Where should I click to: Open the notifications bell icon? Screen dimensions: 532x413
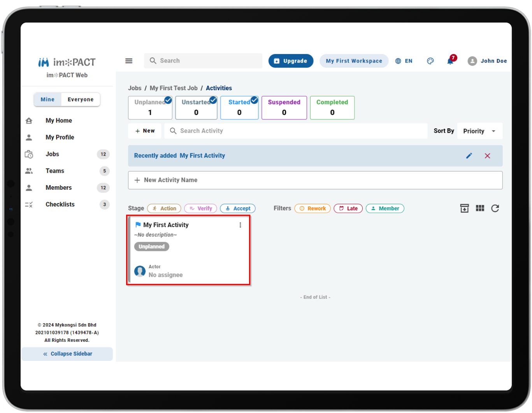click(451, 61)
